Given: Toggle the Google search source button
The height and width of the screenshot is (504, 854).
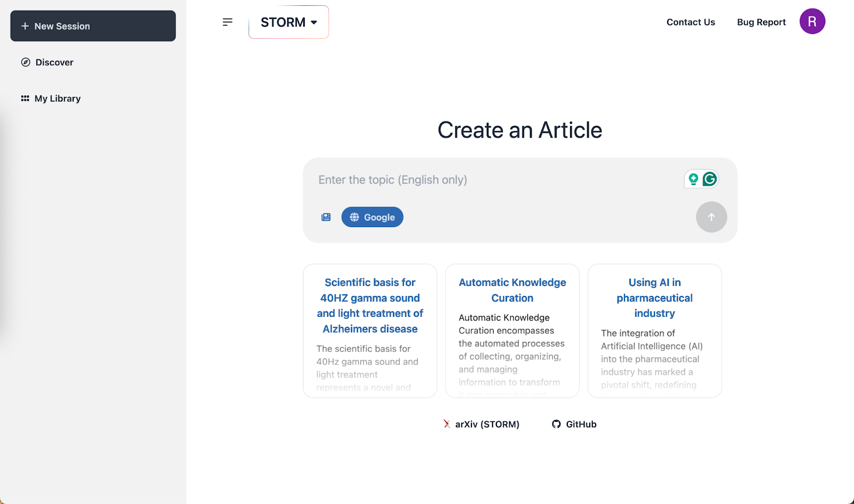Looking at the screenshot, I should coord(373,217).
